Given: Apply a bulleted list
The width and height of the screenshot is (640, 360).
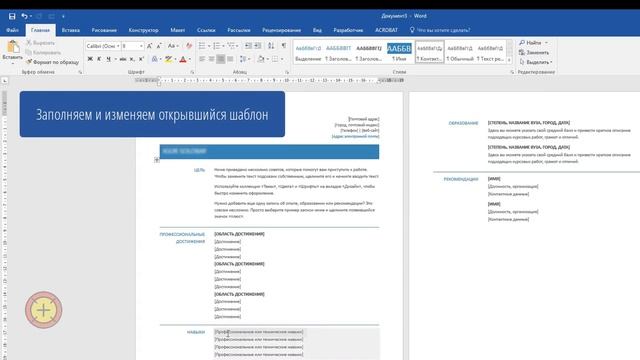Looking at the screenshot, I should [x=202, y=46].
